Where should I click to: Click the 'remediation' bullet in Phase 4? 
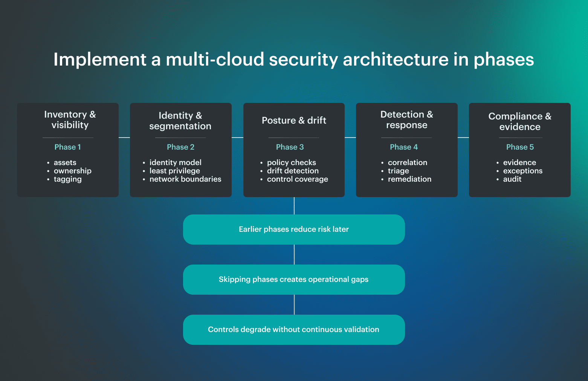coord(409,179)
